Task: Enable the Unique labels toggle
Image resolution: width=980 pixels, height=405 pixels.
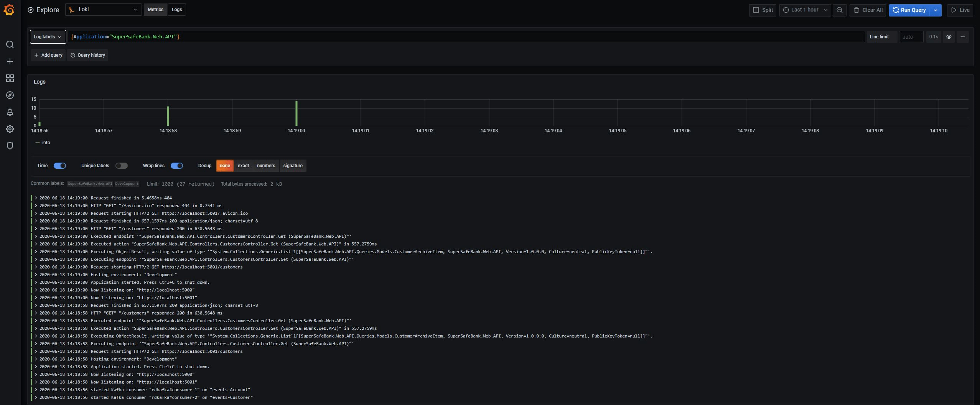Action: pyautogui.click(x=121, y=166)
